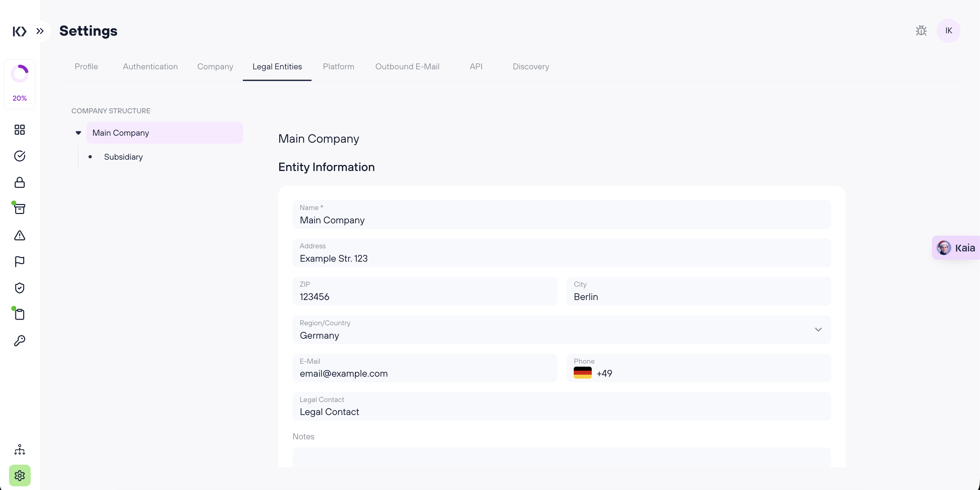Click the bug report icon
This screenshot has height=490, width=980.
tap(921, 30)
